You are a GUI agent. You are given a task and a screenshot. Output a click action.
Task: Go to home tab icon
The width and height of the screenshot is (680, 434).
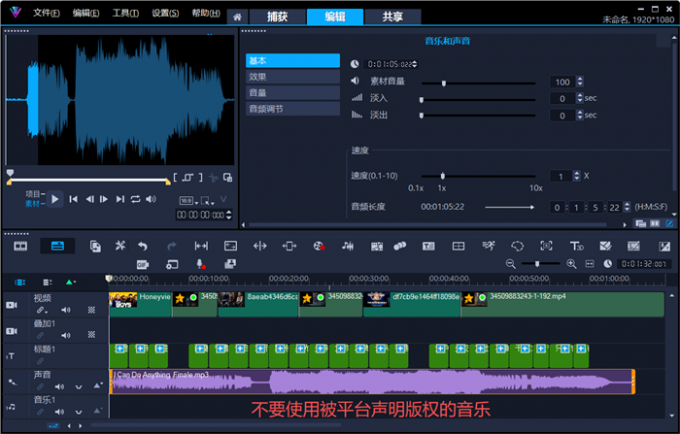237,17
